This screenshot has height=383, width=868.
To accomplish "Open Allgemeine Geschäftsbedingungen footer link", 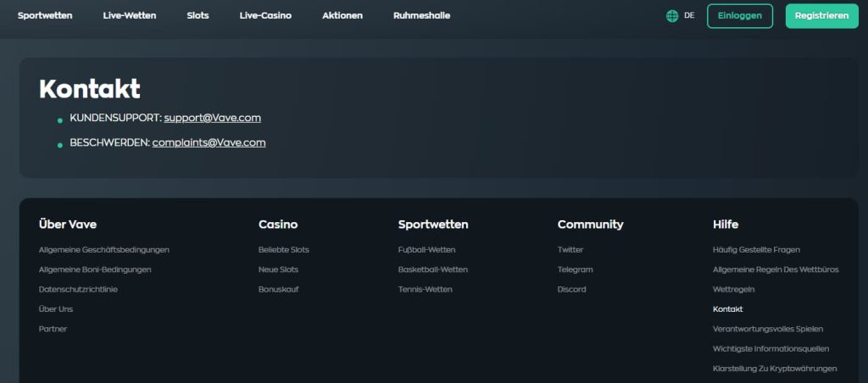I will click(x=104, y=250).
